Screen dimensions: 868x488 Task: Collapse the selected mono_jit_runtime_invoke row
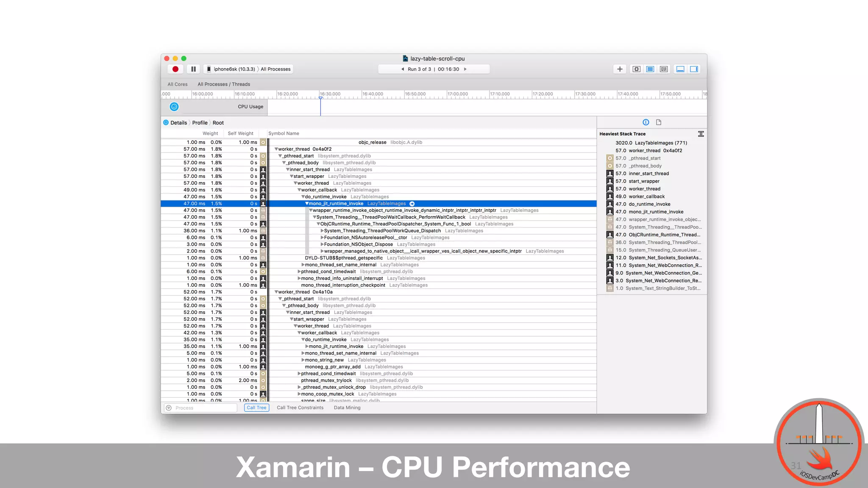click(x=307, y=204)
